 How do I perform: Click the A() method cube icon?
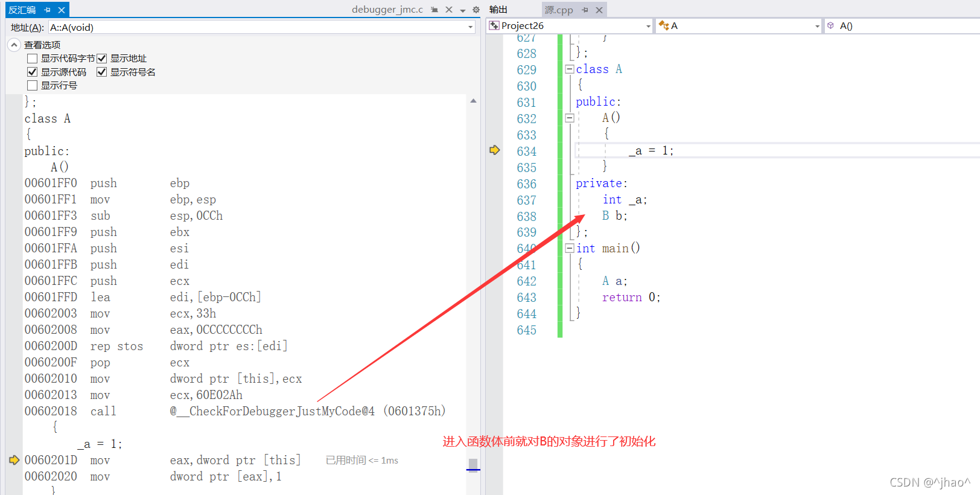pos(830,25)
